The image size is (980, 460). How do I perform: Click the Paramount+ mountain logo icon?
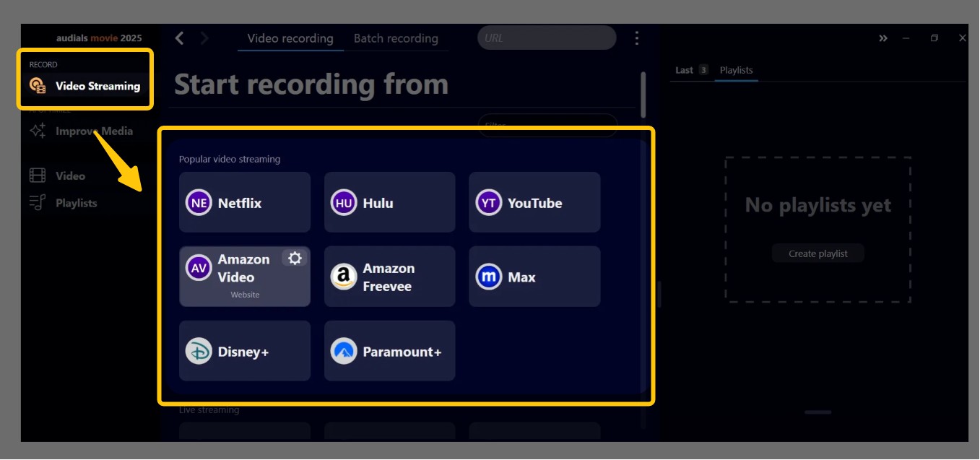coord(344,351)
